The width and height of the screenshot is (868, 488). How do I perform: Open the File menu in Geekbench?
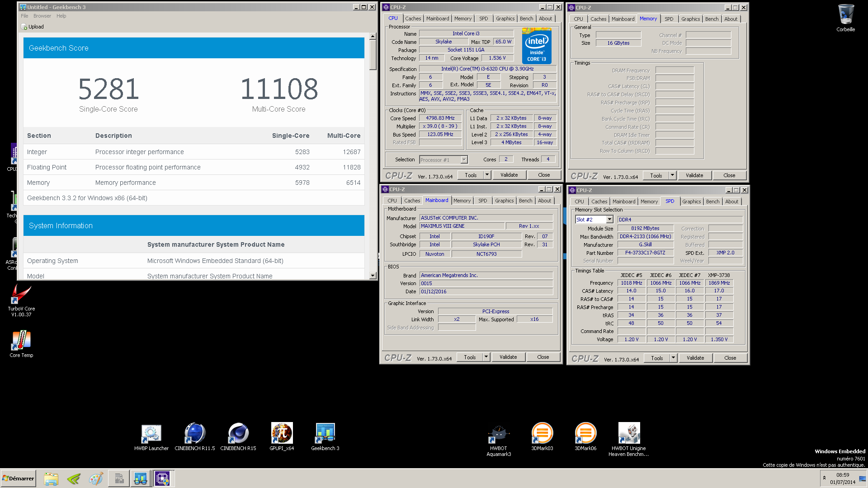click(x=24, y=16)
